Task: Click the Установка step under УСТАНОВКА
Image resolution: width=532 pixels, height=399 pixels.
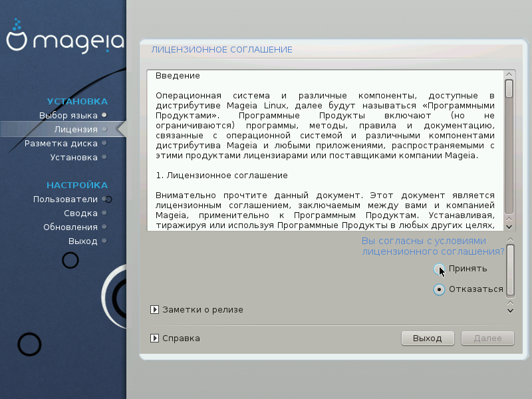Action: click(74, 157)
